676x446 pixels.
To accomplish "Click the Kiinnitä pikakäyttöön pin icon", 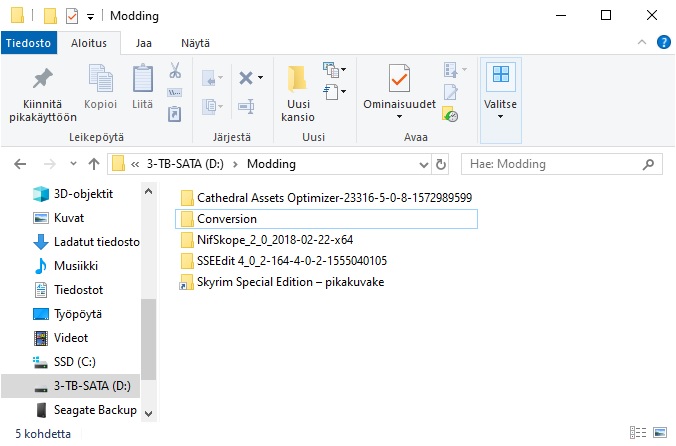I will click(x=42, y=79).
